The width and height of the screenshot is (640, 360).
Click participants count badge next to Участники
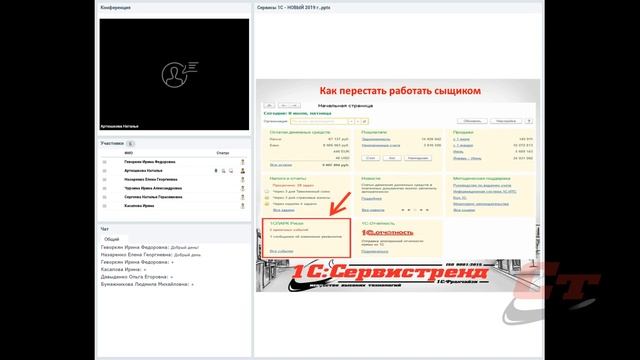pos(130,144)
